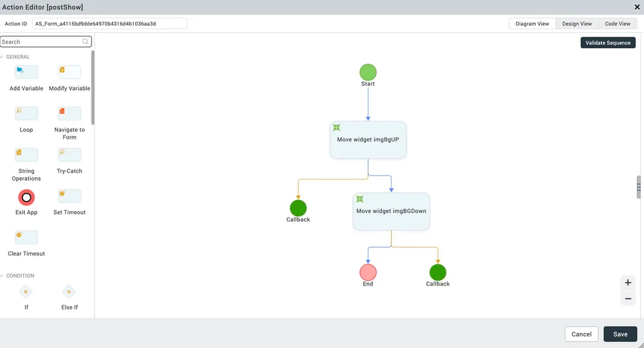Click the Exit App action icon
Screen dimensions: 644x348
(26, 197)
